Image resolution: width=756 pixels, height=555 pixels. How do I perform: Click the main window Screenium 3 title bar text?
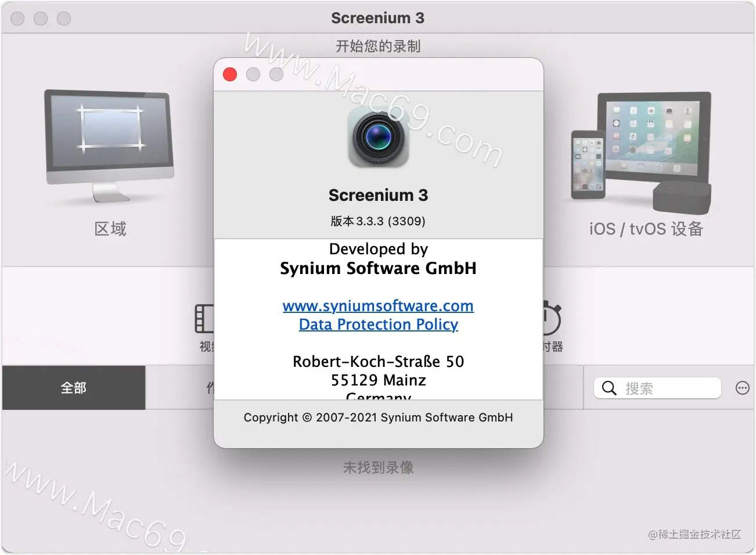378,18
